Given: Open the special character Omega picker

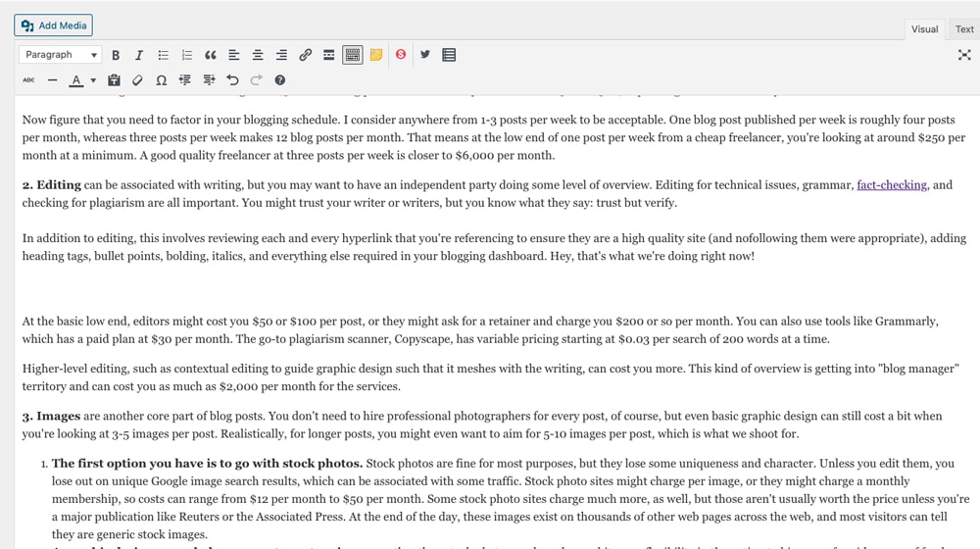Looking at the screenshot, I should point(162,80).
